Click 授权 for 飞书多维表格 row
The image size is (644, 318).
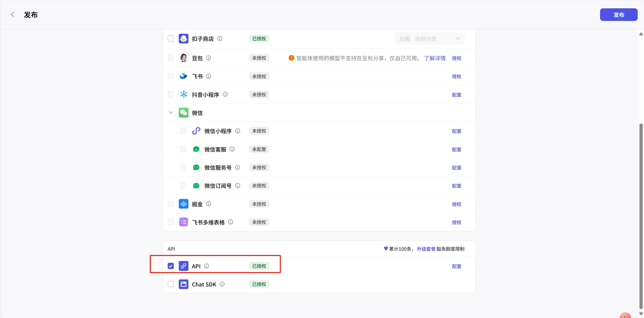(456, 222)
